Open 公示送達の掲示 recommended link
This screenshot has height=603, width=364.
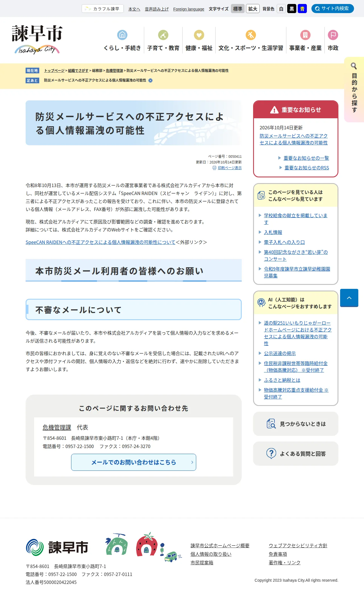tap(280, 353)
